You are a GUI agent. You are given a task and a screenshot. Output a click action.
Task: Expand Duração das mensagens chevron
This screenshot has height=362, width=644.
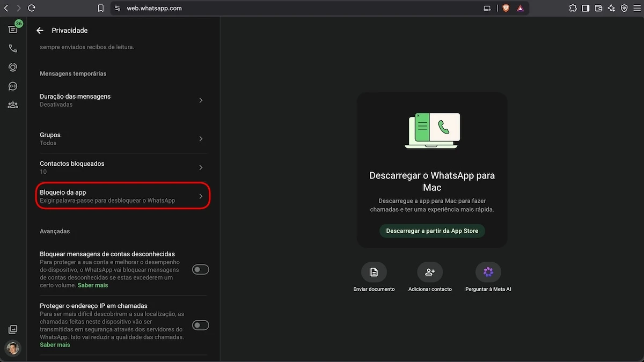201,100
